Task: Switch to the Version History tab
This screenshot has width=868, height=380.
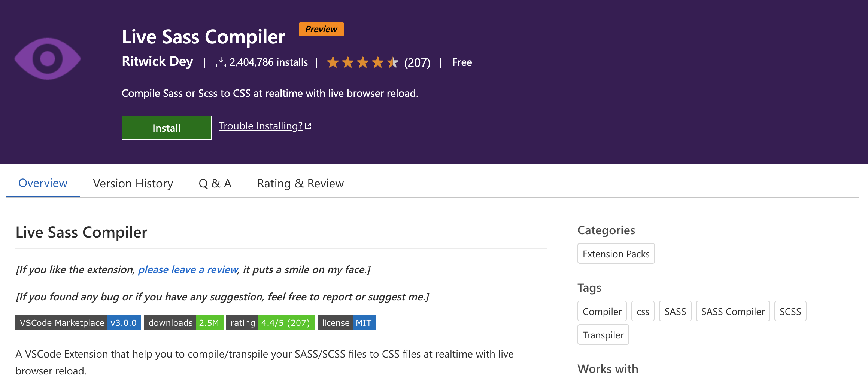Action: (133, 183)
